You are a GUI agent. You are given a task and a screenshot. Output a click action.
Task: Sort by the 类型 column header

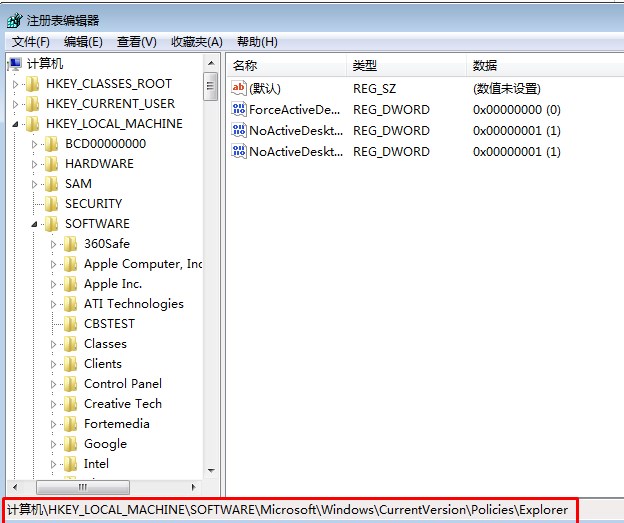point(406,65)
